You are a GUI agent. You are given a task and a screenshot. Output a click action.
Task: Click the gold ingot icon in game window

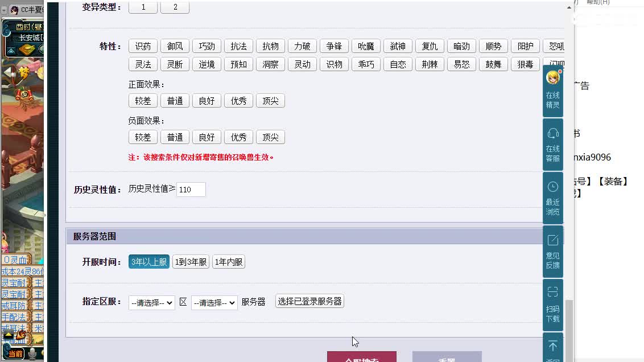coord(27,50)
